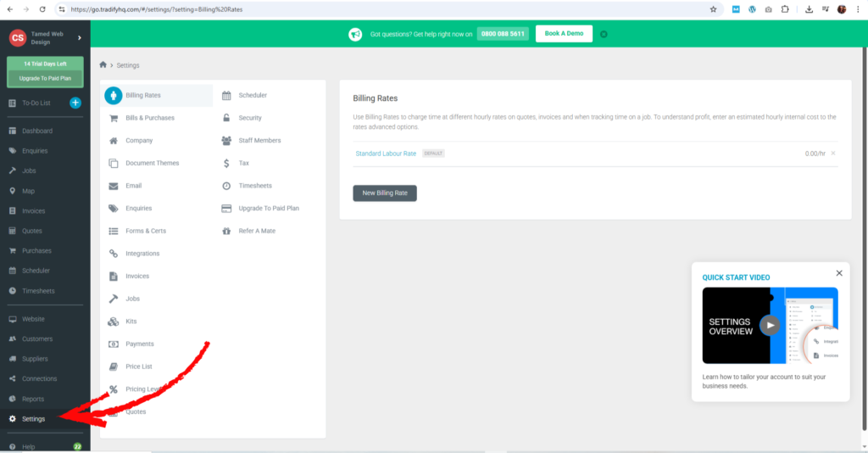Open the Standard Labour Rate link
The height and width of the screenshot is (453, 868).
point(386,154)
